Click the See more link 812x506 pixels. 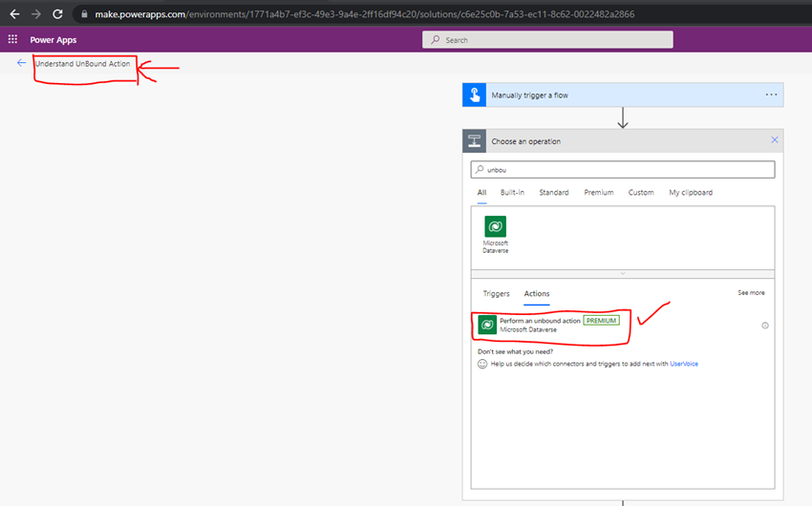pos(751,293)
